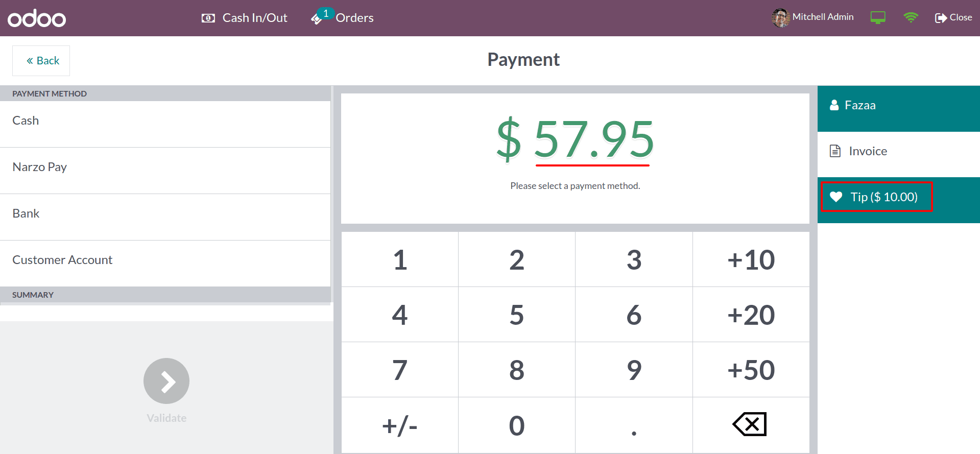Close the point of sale session
Viewport: 980px width, 454px height.
[x=953, y=17]
